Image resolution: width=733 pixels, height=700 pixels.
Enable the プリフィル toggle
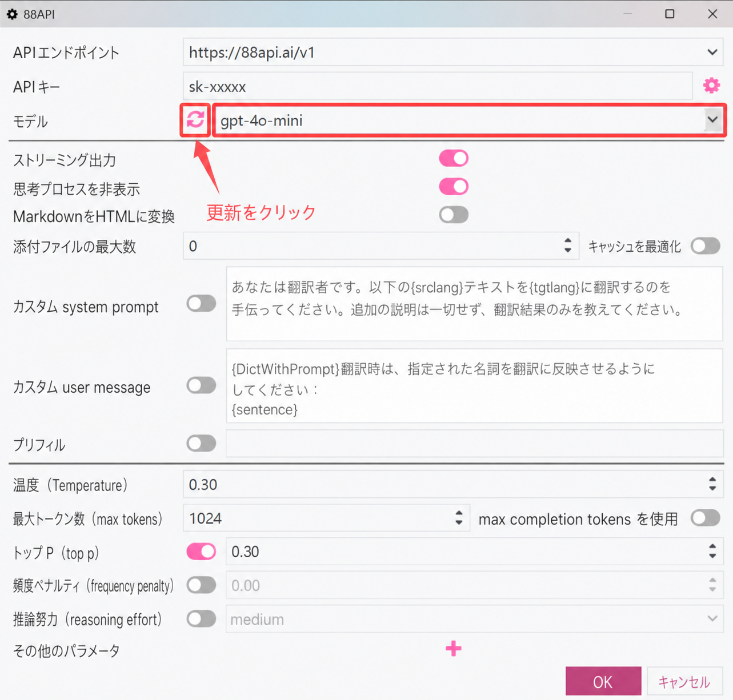201,443
